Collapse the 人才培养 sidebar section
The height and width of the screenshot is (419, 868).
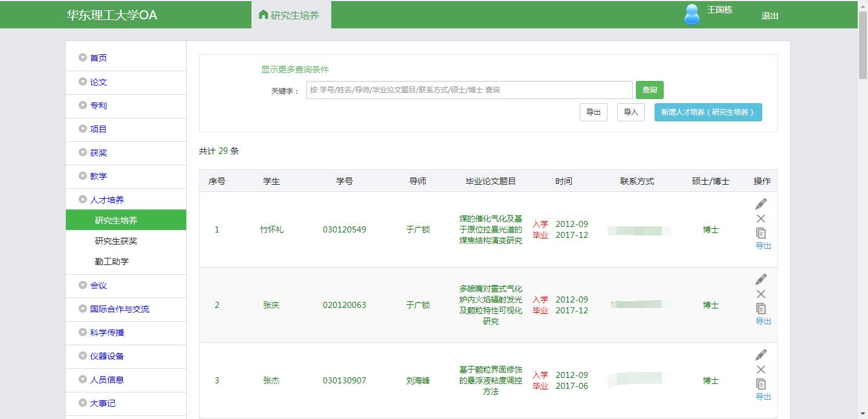(x=106, y=200)
